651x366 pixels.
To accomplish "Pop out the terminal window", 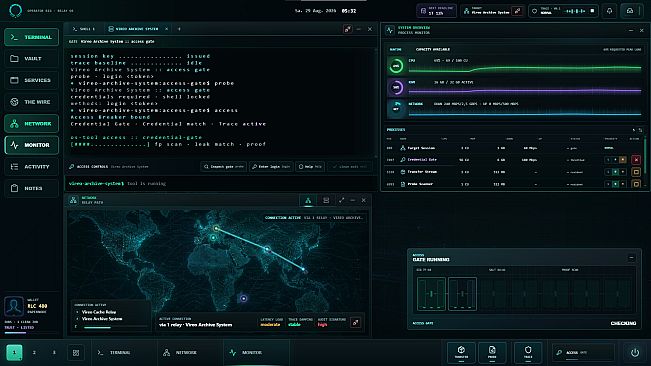I will coord(348,29).
